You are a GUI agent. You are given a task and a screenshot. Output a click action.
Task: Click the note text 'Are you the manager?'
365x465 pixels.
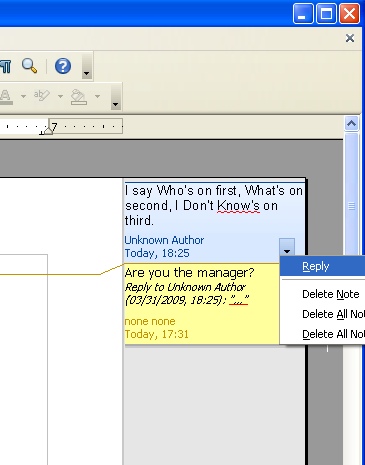[189, 273]
